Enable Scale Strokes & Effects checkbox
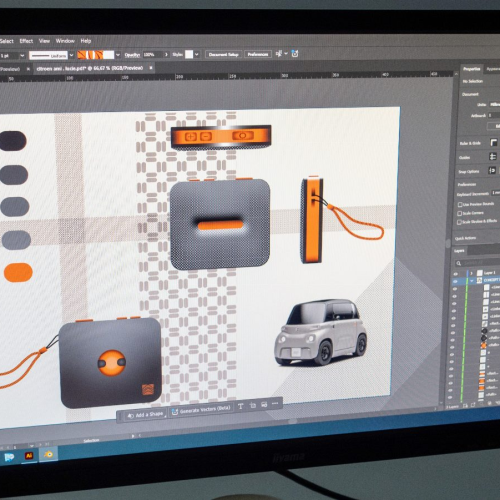 459,222
